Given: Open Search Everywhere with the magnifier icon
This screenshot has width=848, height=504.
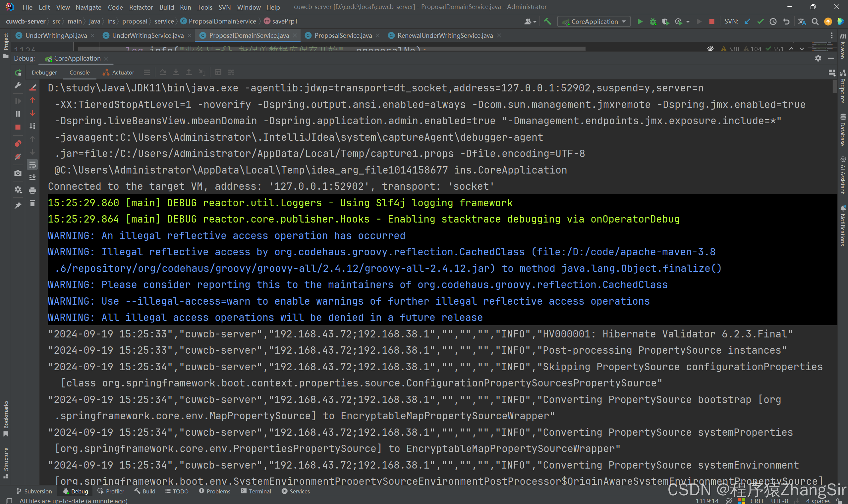Looking at the screenshot, I should click(x=815, y=22).
